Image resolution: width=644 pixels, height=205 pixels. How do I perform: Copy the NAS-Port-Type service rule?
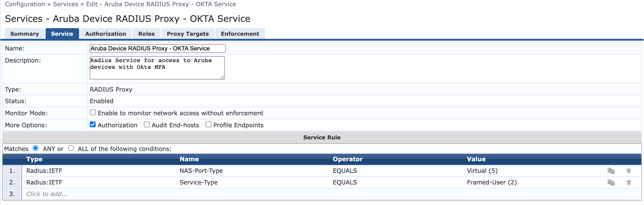611,171
